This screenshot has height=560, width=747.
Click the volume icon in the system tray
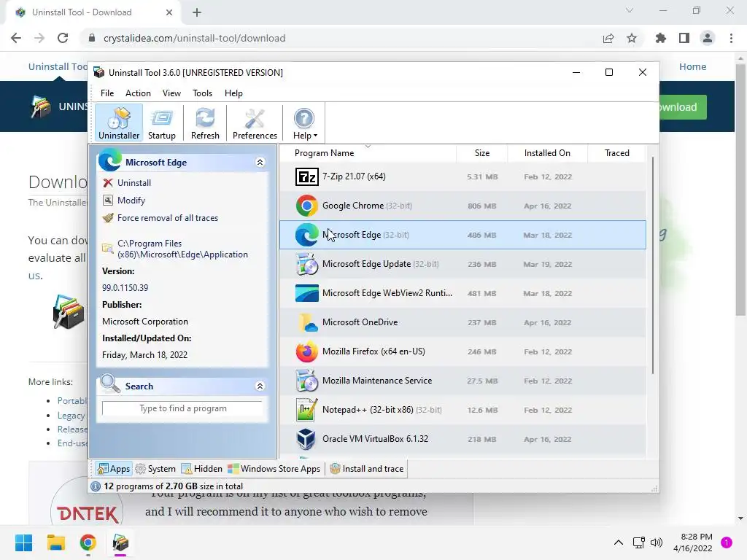(657, 542)
